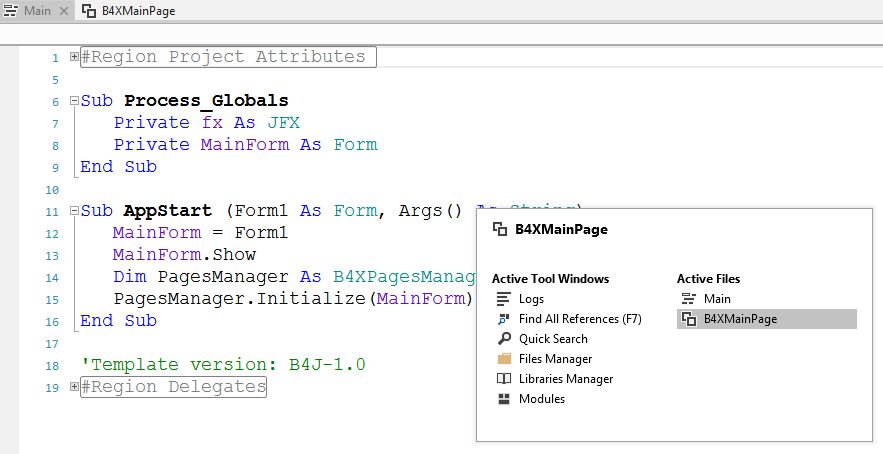This screenshot has width=883, height=454.
Task: Place cursor on MainForm.Show line
Action: coord(184,255)
